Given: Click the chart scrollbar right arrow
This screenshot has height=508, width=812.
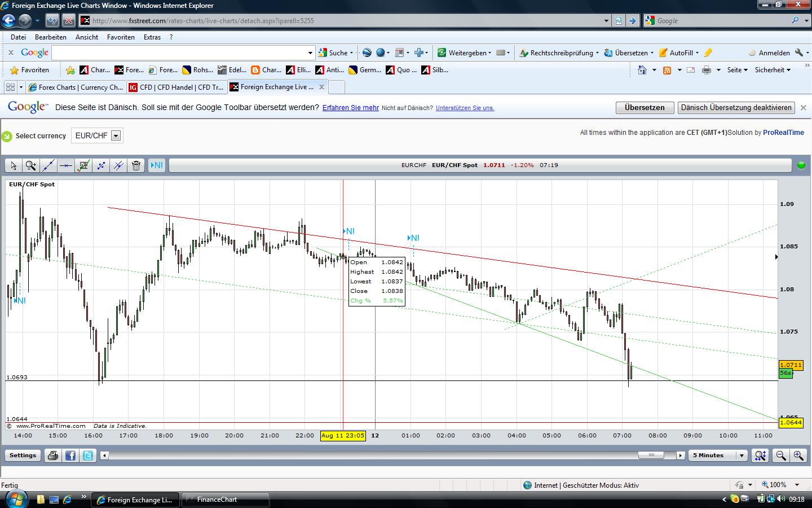Looking at the screenshot, I should [681, 456].
